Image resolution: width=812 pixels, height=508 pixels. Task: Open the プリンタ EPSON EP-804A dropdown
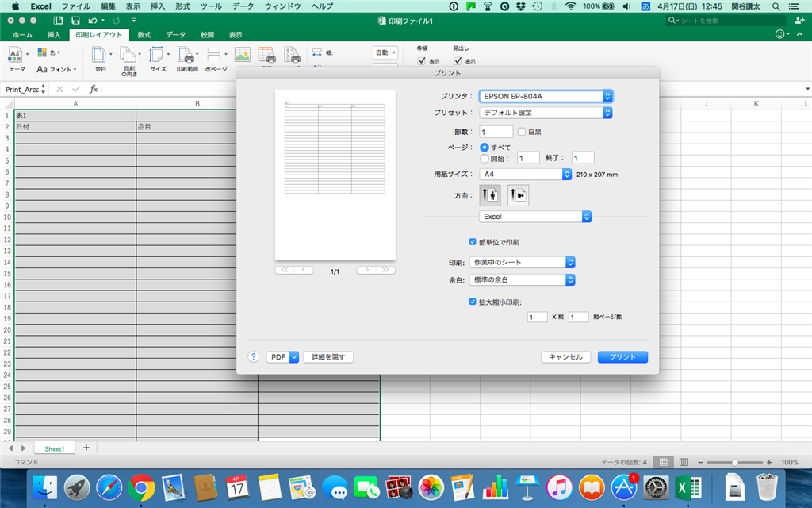pos(546,96)
